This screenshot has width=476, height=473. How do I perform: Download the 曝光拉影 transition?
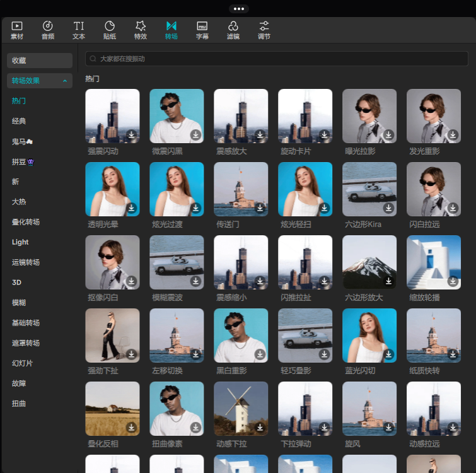pos(388,134)
